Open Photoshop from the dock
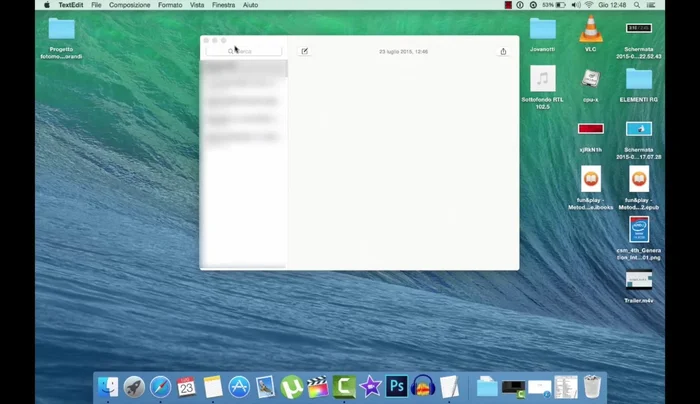The image size is (700, 404). click(x=397, y=387)
